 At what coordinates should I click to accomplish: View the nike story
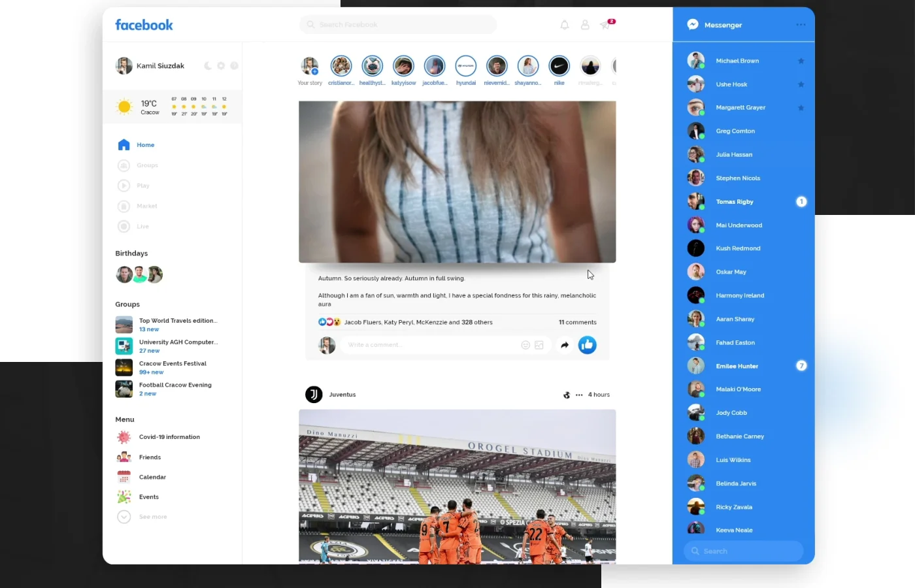tap(559, 66)
